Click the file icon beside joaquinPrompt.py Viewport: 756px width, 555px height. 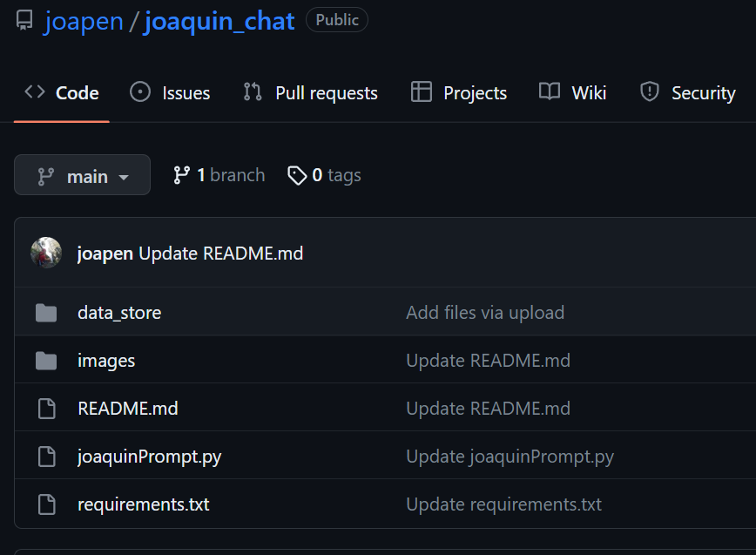click(x=46, y=457)
